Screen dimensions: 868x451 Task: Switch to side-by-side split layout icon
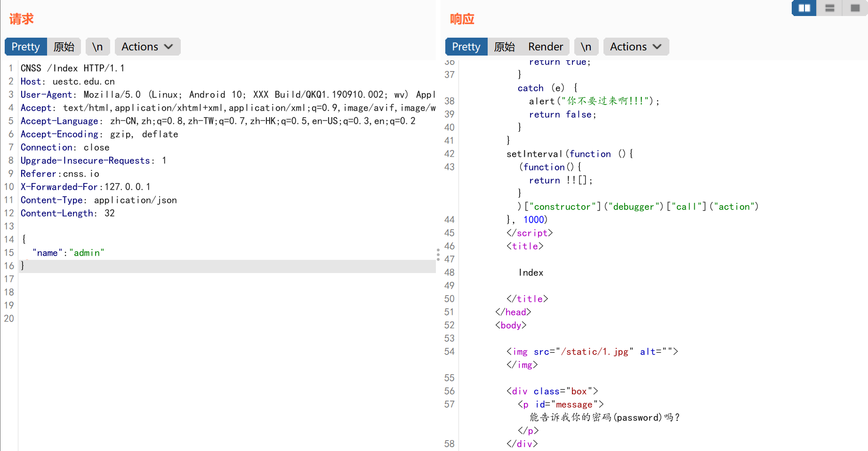click(804, 8)
